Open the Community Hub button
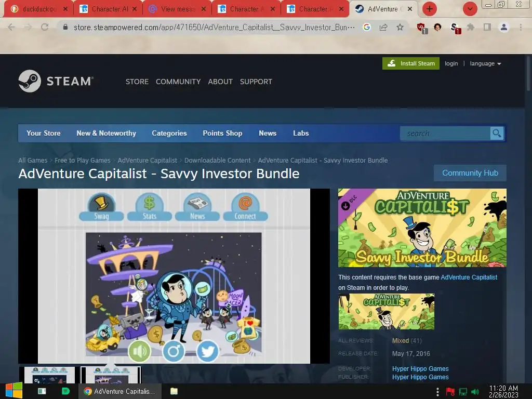Viewport: 532px width, 399px height. click(470, 173)
